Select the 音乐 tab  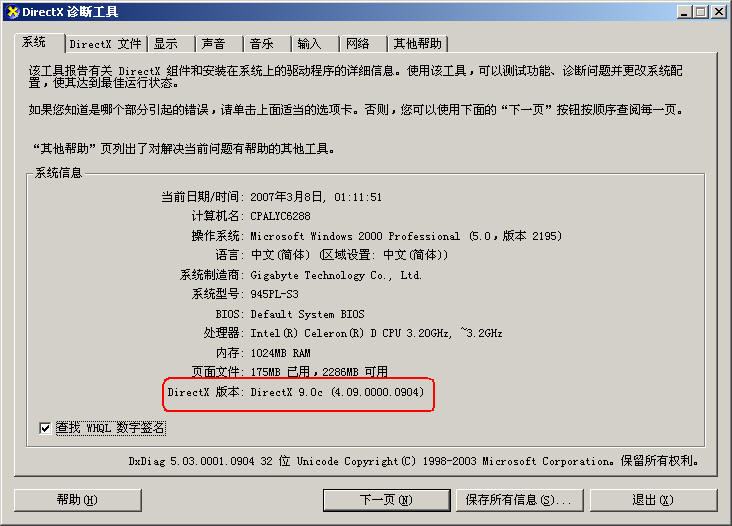click(x=267, y=44)
